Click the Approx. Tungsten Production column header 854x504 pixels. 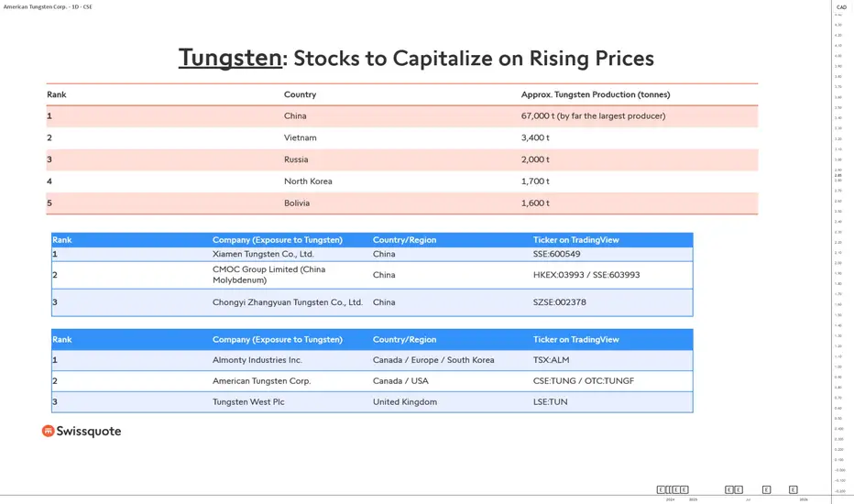[x=595, y=94]
